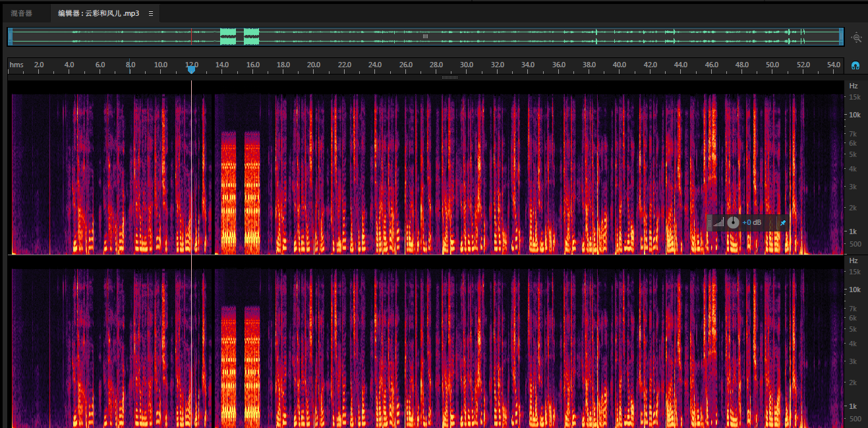Click the blue headphones icon by the ruler
This screenshot has width=868, height=428.
[x=855, y=66]
